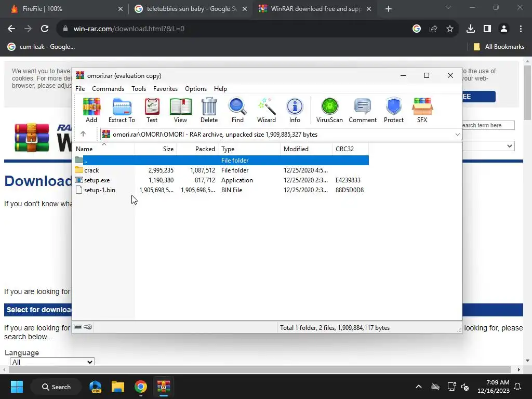Open the Chrome tab search chevron
Viewport: 532px width, 399px height.
pos(448,7)
